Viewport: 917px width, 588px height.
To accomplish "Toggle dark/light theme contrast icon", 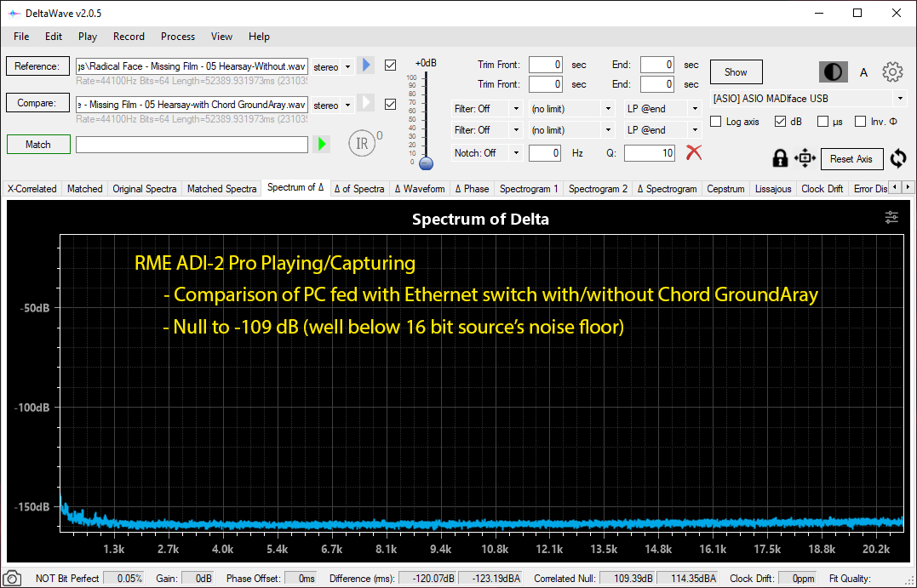I will click(833, 71).
